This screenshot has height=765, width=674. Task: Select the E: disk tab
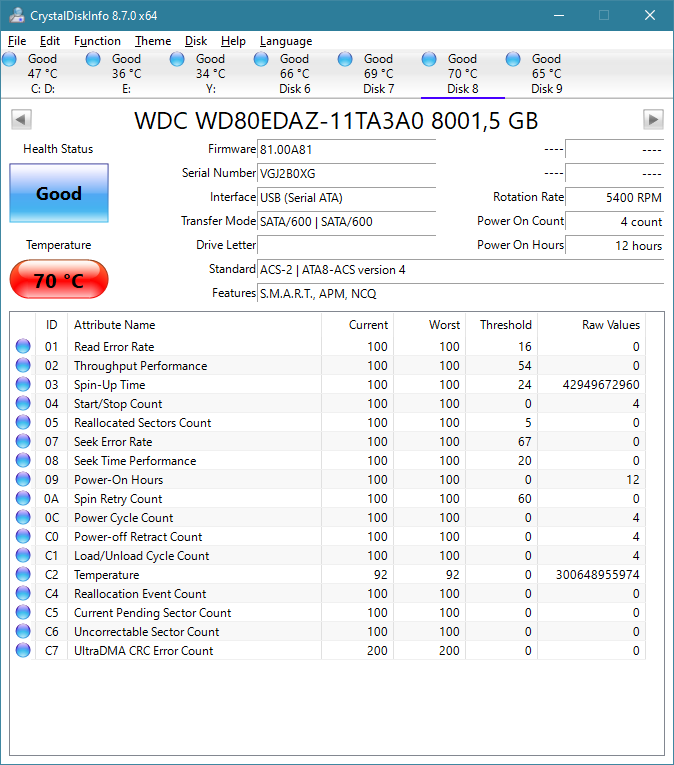tap(126, 74)
